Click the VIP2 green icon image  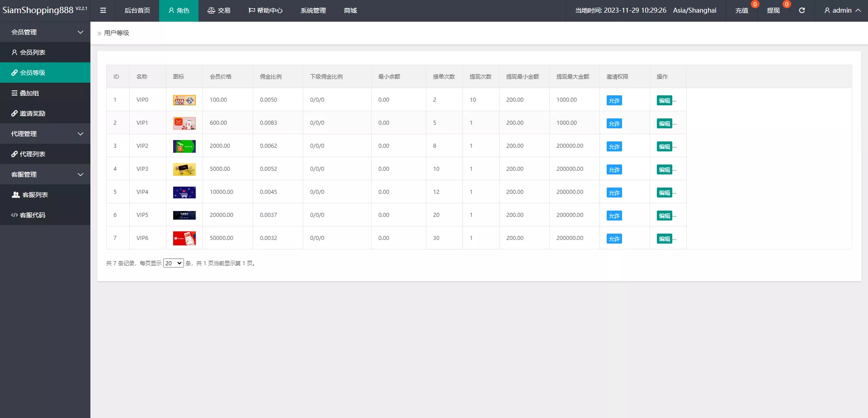point(184,146)
